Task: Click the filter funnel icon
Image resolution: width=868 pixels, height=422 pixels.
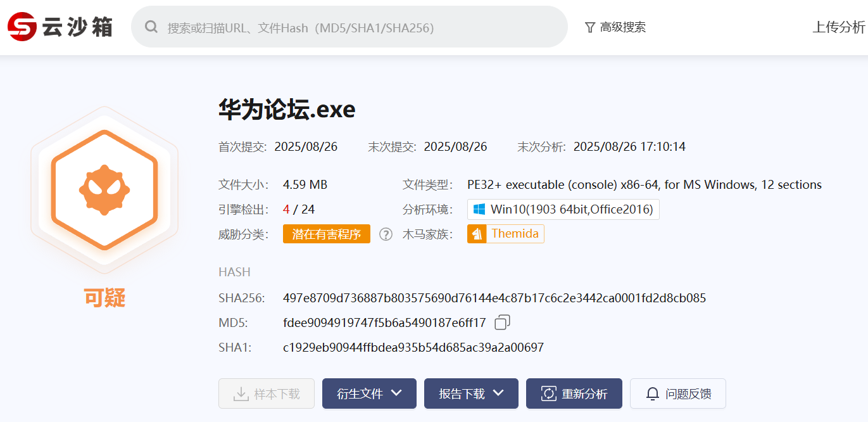Action: tap(590, 27)
